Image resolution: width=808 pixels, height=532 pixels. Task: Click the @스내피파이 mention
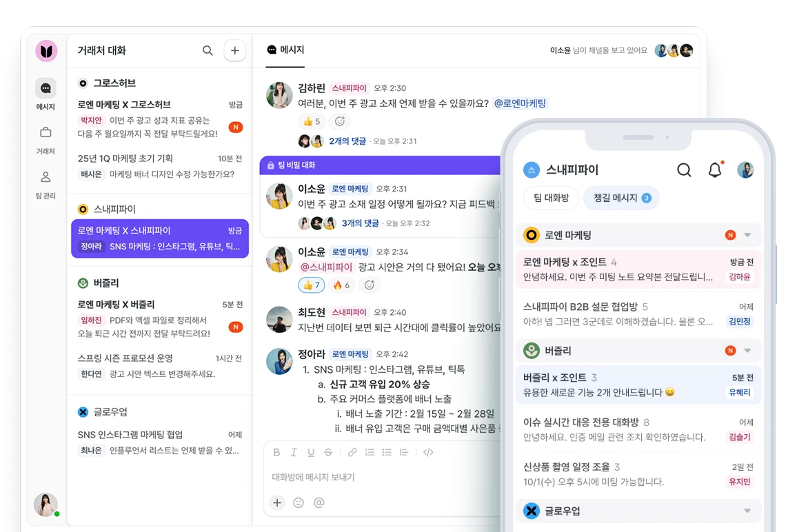coord(326,267)
